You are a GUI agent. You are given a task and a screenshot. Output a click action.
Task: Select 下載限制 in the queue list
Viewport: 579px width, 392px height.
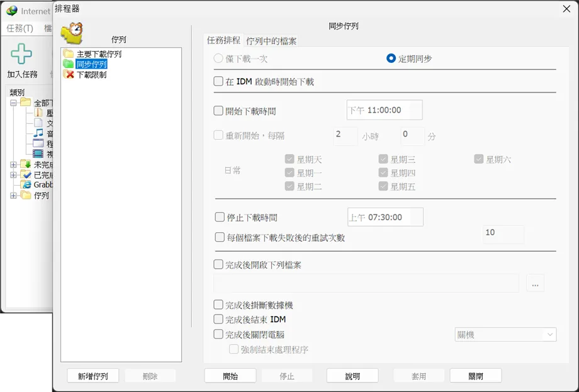coord(91,74)
